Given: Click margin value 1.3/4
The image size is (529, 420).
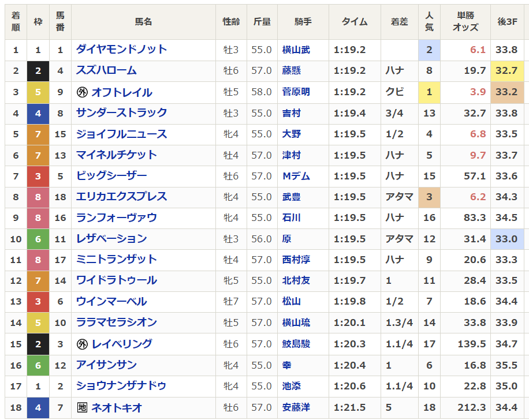Looking at the screenshot, I should (x=399, y=322).
